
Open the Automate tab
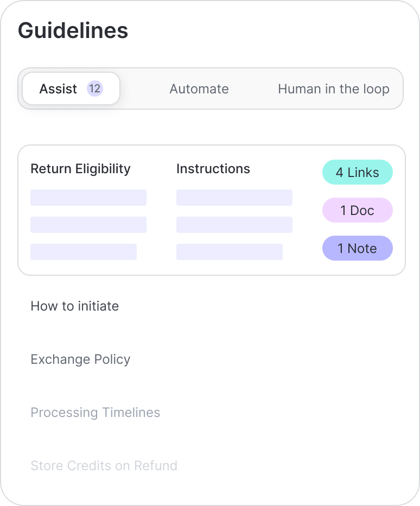(x=199, y=88)
